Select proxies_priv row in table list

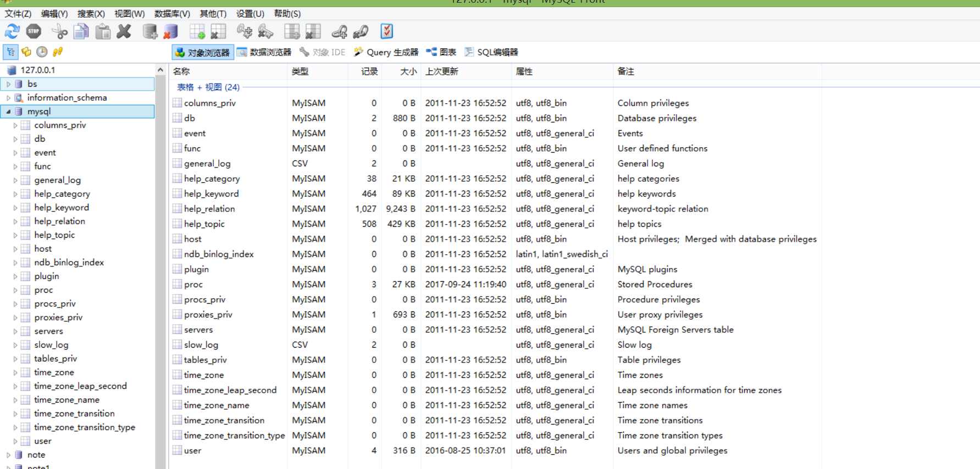point(495,315)
